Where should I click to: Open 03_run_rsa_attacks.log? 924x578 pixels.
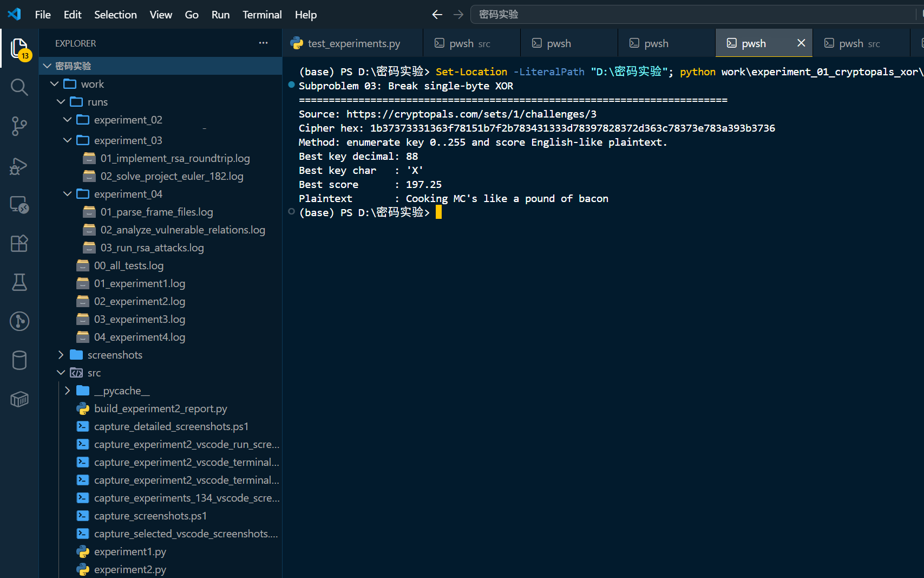[152, 248]
